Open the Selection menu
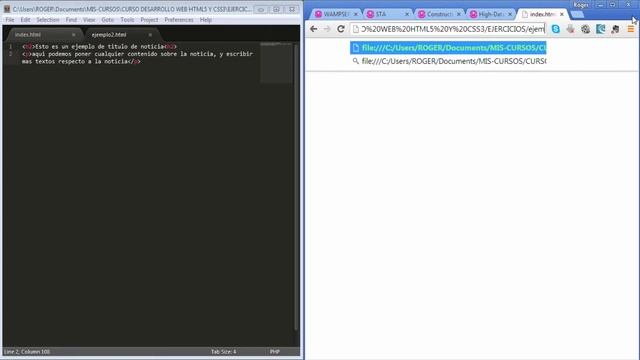 point(48,20)
